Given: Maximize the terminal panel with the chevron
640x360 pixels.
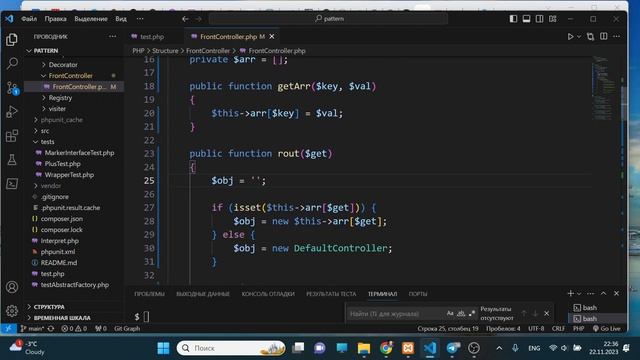Looking at the screenshot, I should (x=603, y=293).
